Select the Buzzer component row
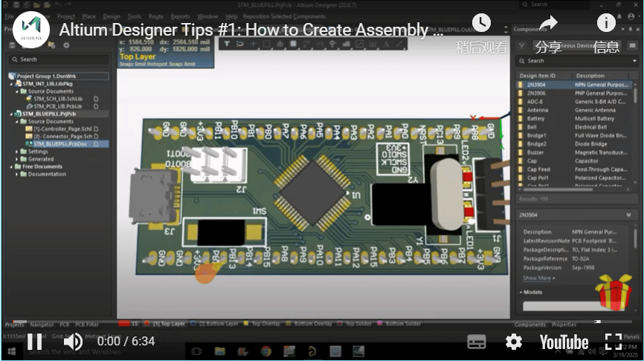 tap(574, 152)
